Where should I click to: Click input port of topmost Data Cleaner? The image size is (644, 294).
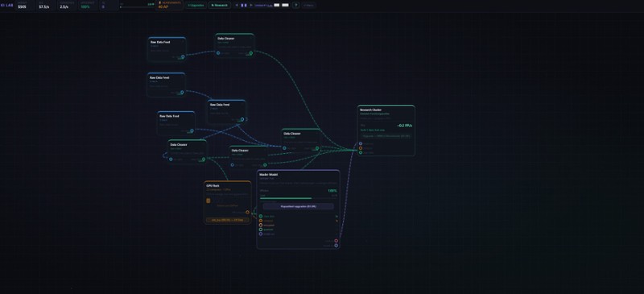[218, 53]
